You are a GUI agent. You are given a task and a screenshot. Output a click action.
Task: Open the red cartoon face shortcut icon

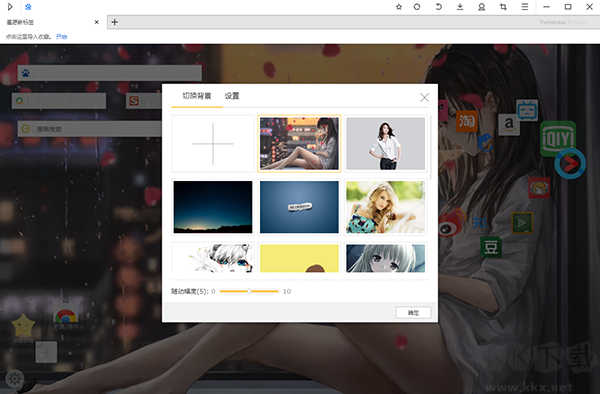click(539, 187)
